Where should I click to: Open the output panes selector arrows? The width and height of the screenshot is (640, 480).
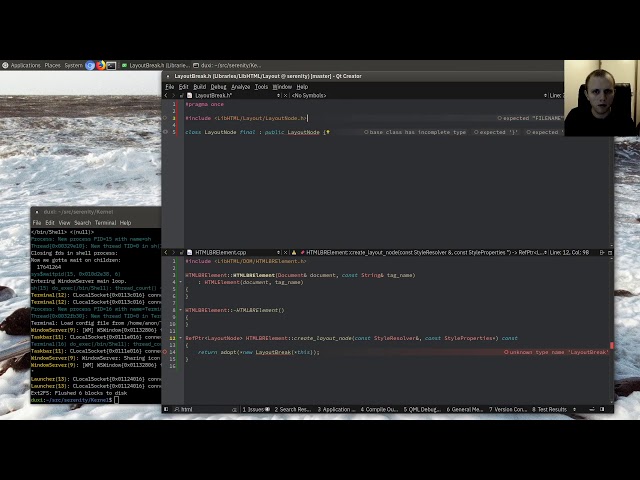coord(575,409)
